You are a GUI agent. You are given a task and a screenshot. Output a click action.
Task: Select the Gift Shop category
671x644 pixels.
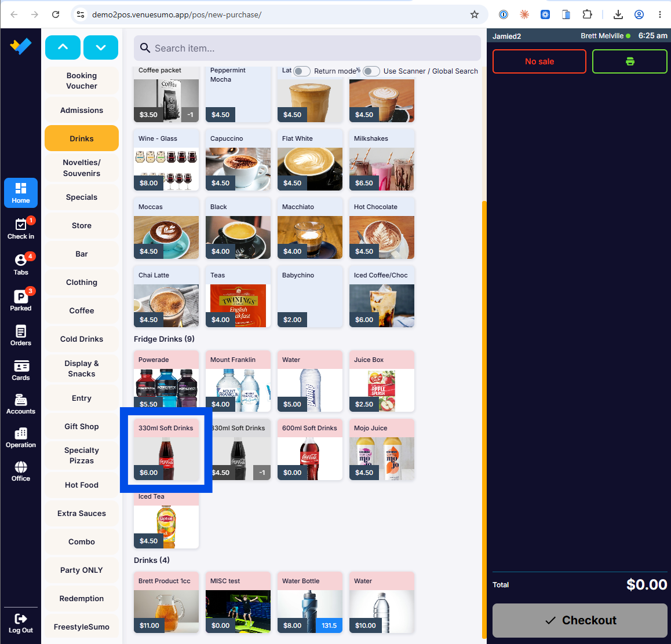[82, 426]
